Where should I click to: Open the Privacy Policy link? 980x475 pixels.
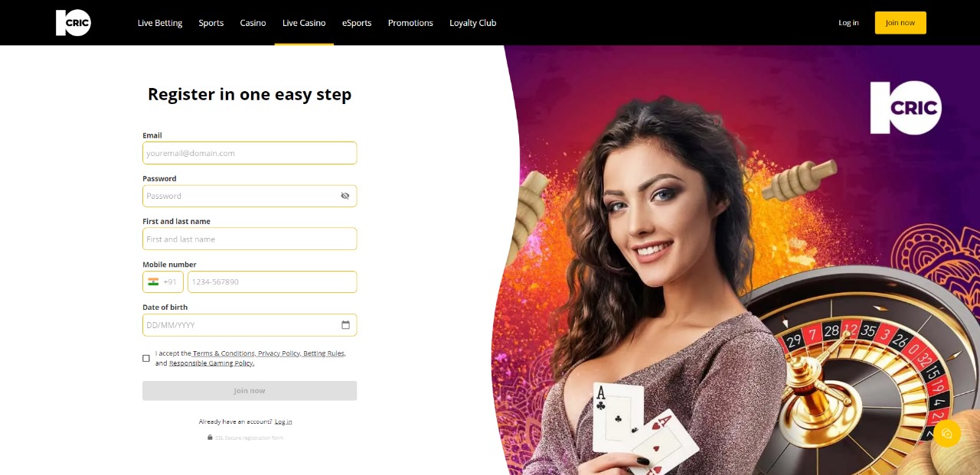pyautogui.click(x=279, y=353)
